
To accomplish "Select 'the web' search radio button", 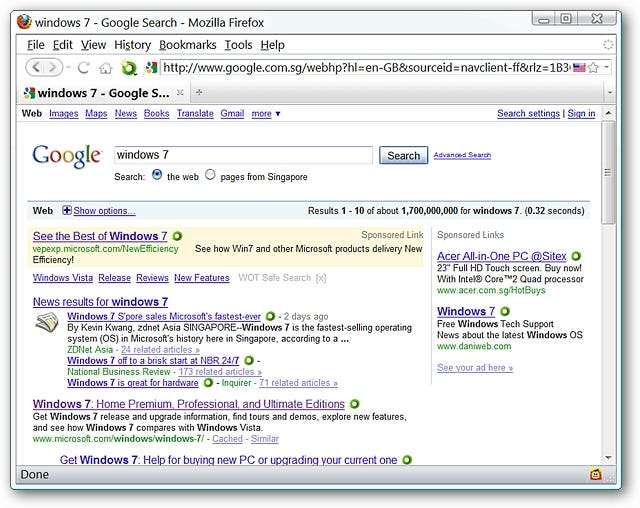I will coord(157,175).
